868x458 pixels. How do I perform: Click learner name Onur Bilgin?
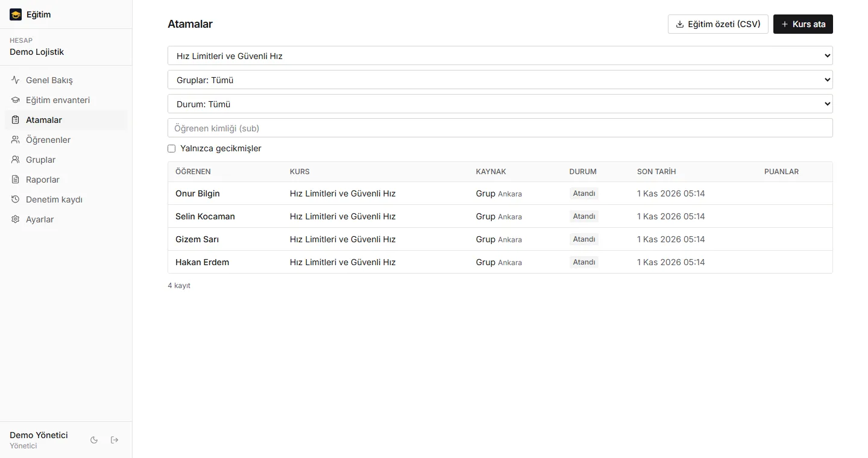[x=198, y=193]
